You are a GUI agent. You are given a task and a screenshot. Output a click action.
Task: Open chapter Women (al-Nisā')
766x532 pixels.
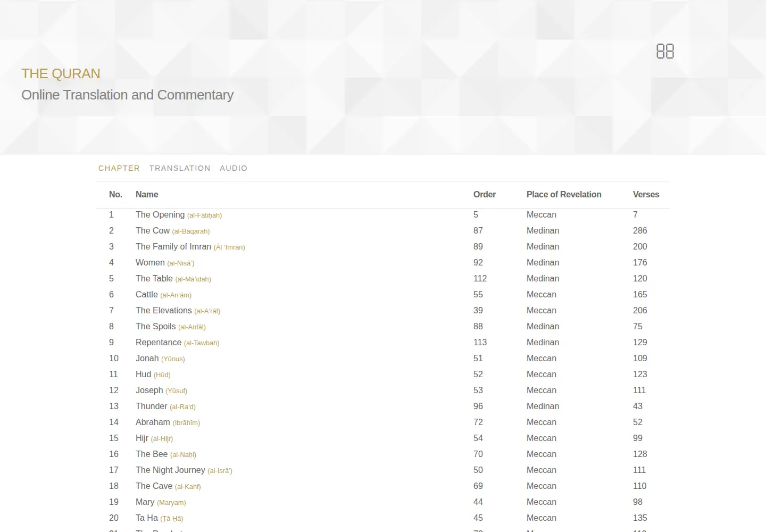click(165, 263)
